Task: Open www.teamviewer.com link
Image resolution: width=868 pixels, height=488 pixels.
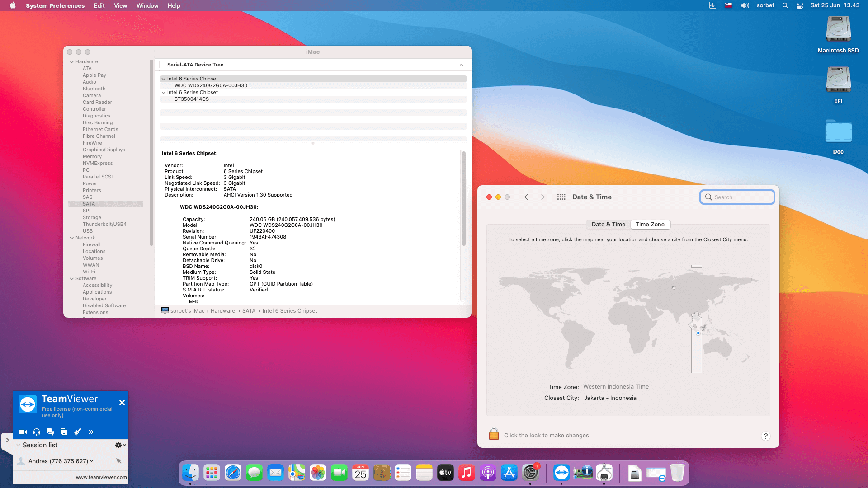Action: [x=101, y=477]
